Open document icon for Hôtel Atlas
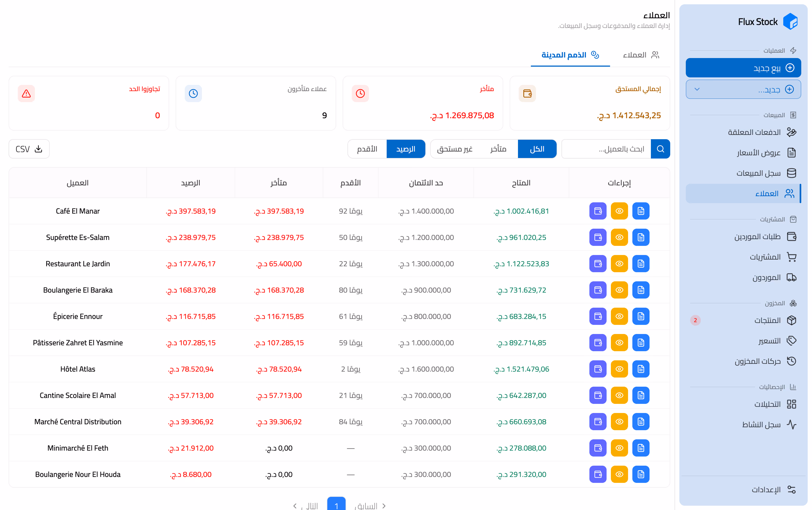This screenshot has width=812, height=510. coord(640,369)
